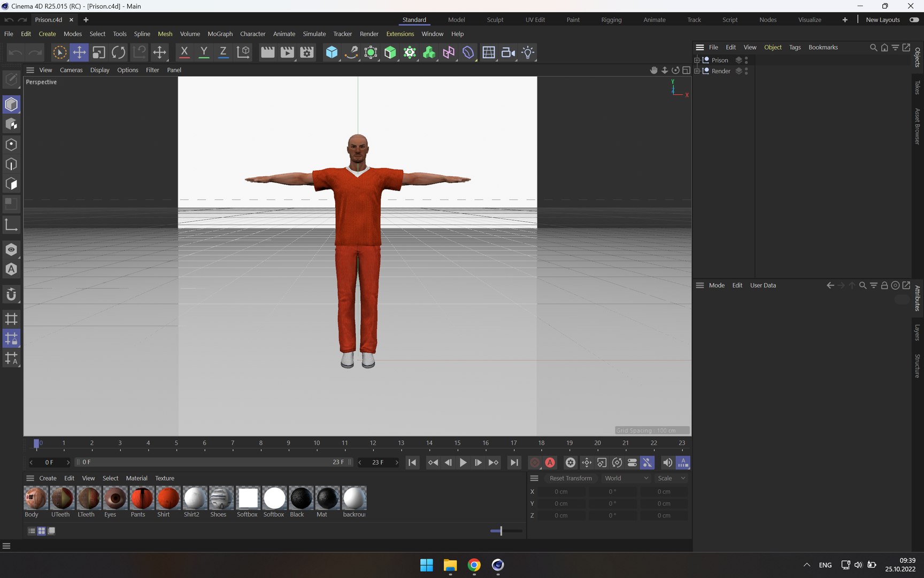Toggle the New Layouts switch
The width and height of the screenshot is (924, 578).
[914, 20]
